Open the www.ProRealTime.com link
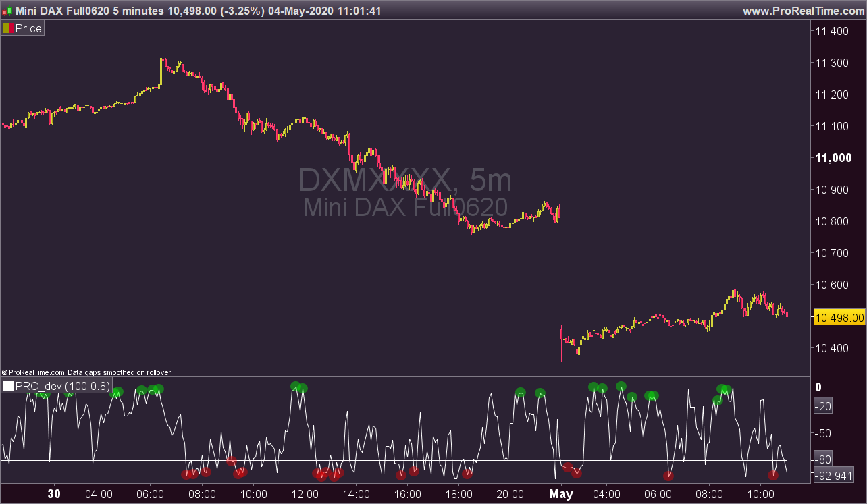The image size is (867, 504). 803,11
